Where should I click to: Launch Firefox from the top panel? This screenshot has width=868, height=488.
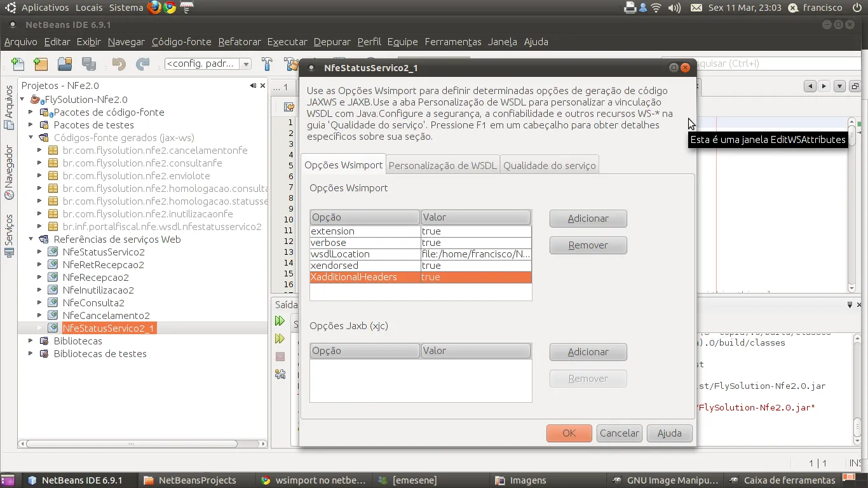point(154,8)
